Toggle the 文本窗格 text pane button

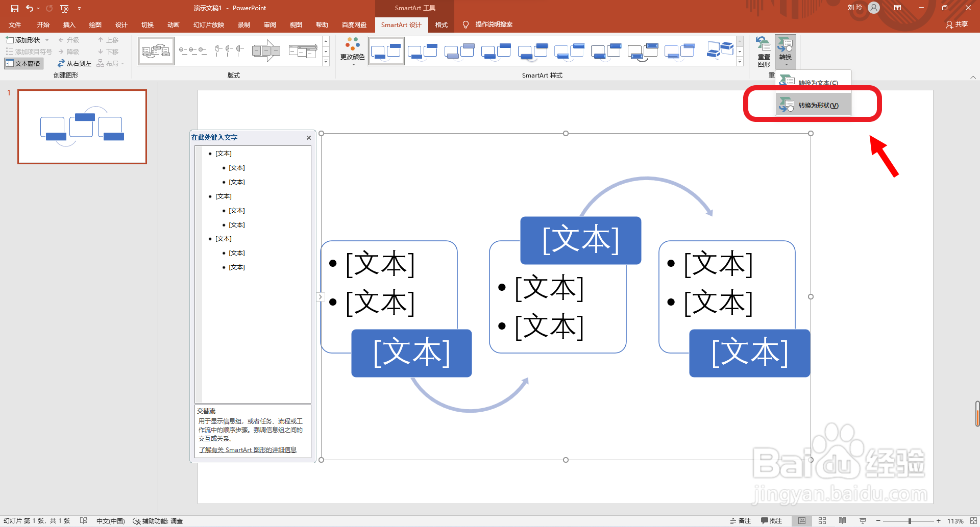23,63
